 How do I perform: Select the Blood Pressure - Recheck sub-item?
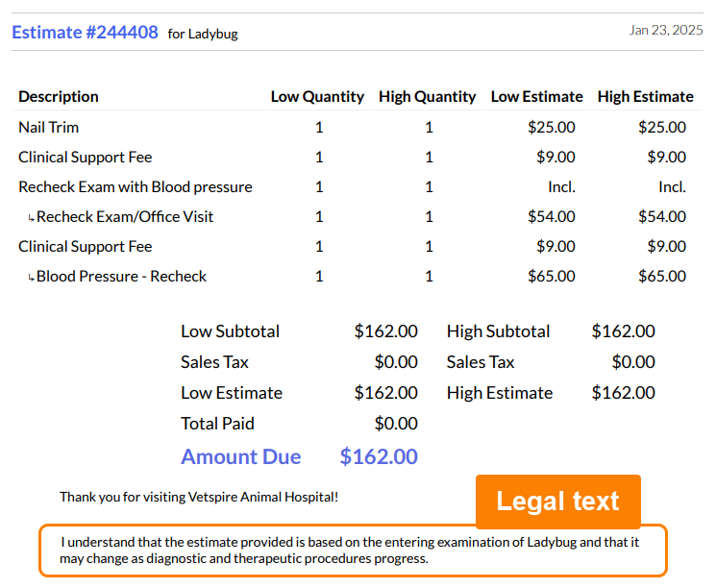[121, 276]
